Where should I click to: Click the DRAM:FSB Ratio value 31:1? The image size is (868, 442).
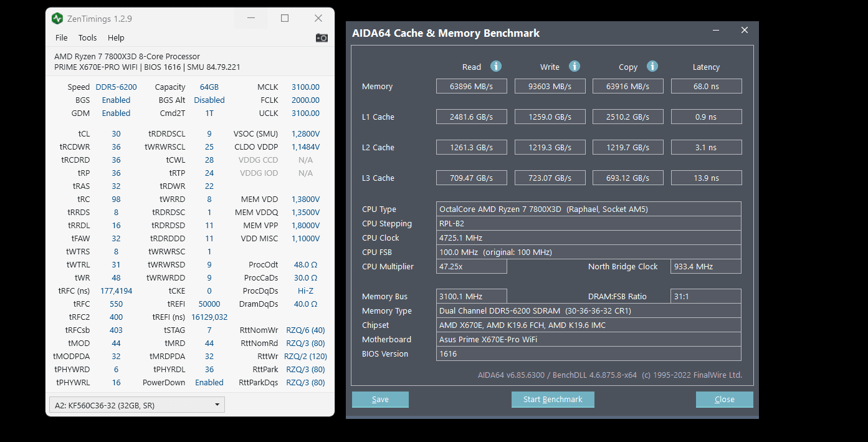(706, 296)
